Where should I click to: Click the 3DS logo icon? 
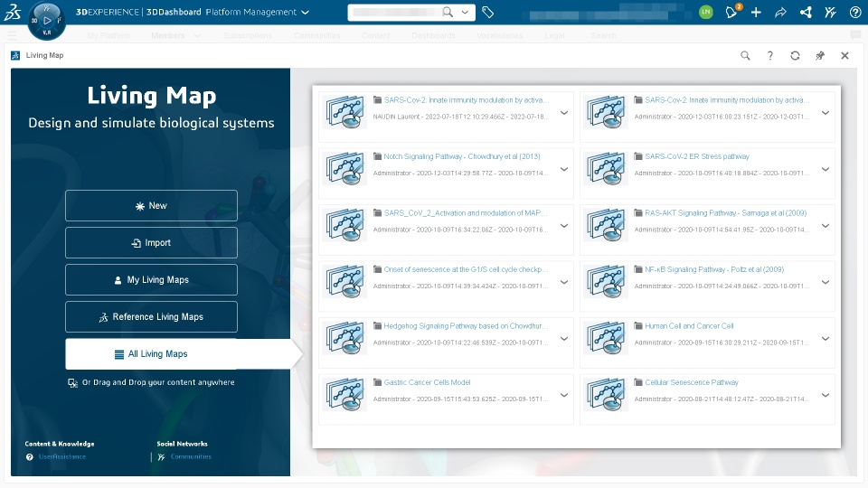click(x=13, y=12)
